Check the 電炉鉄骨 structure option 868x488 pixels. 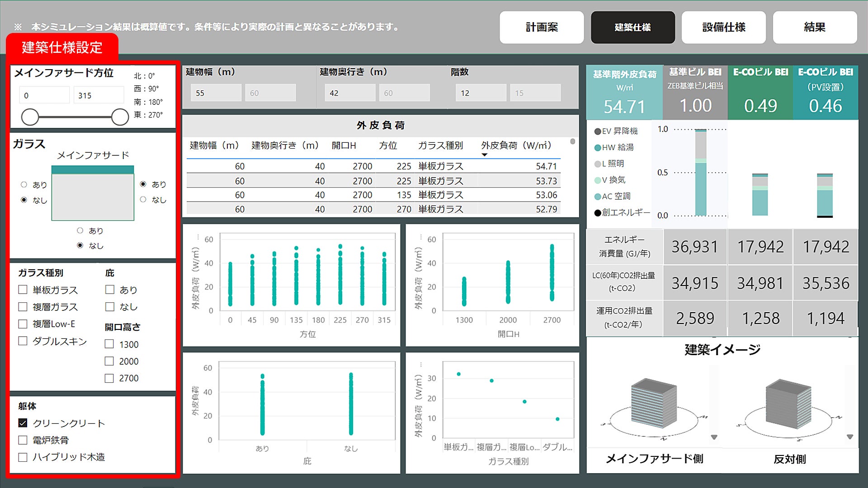(23, 440)
